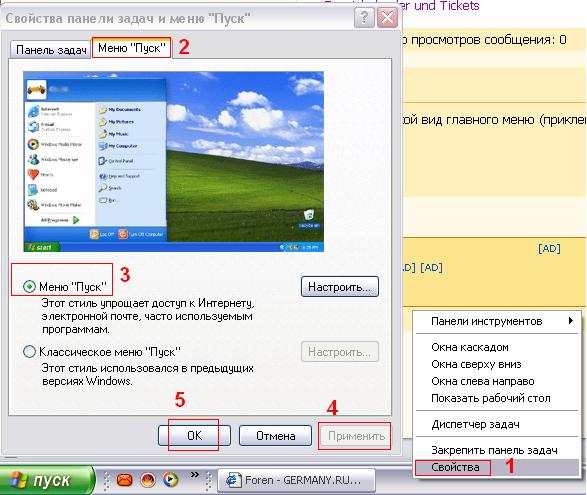Click the Отмена button
587x495 pixels.
[276, 435]
